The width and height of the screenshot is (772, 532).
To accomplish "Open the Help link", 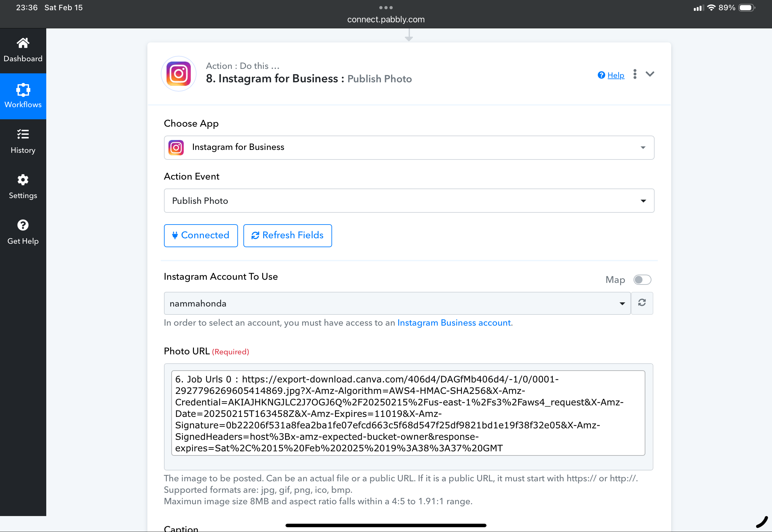I will click(615, 75).
